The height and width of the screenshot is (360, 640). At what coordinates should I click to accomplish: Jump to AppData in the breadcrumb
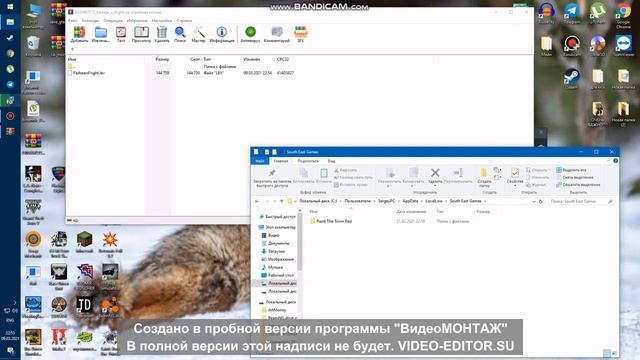click(x=410, y=201)
